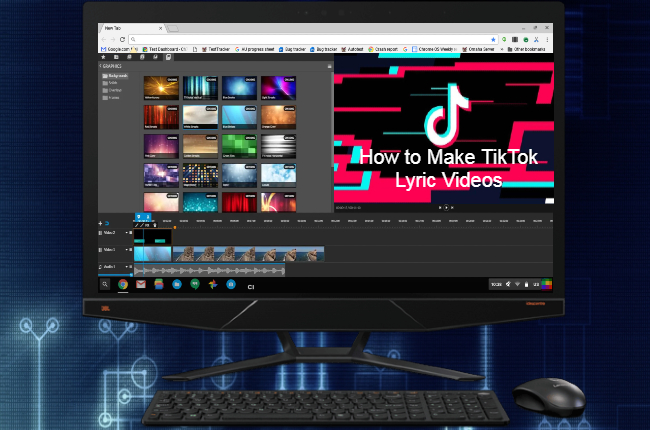Go back in browser history
650x430 pixels.
[104, 39]
